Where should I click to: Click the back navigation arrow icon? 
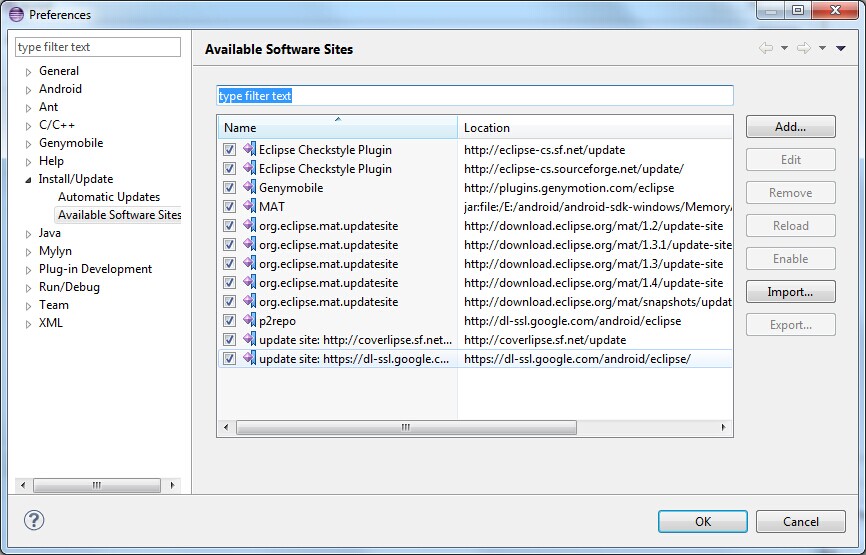[766, 48]
